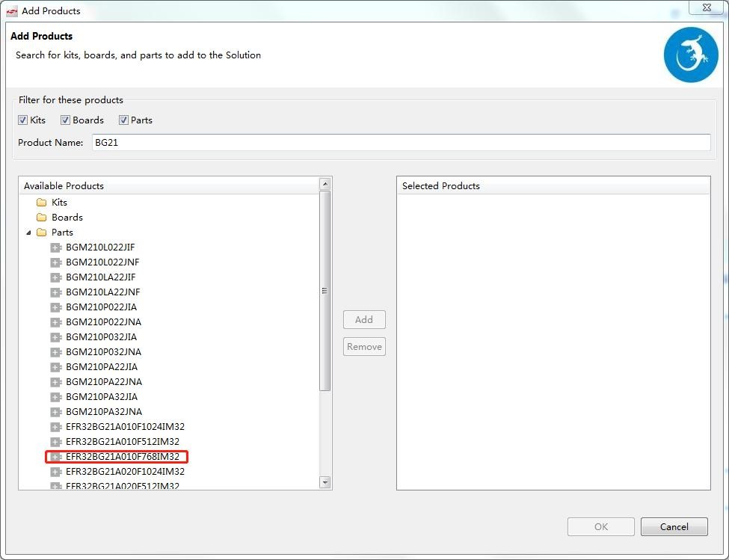Image resolution: width=729 pixels, height=560 pixels.
Task: Click the Remove button
Action: pos(364,347)
